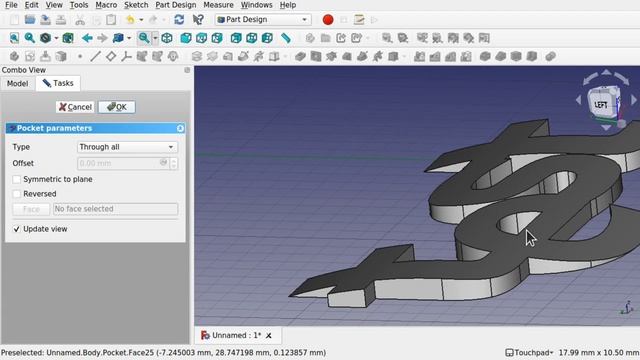The height and width of the screenshot is (360, 640).
Task: Open the Edit menu
Action: (31, 5)
